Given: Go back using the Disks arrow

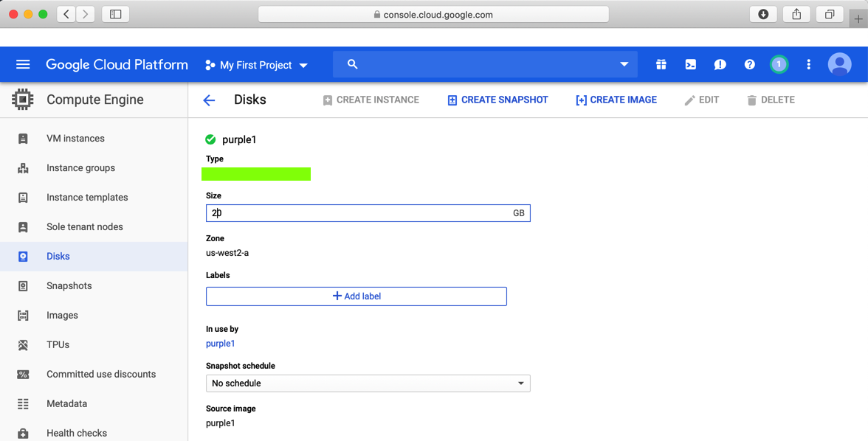Looking at the screenshot, I should tap(210, 100).
